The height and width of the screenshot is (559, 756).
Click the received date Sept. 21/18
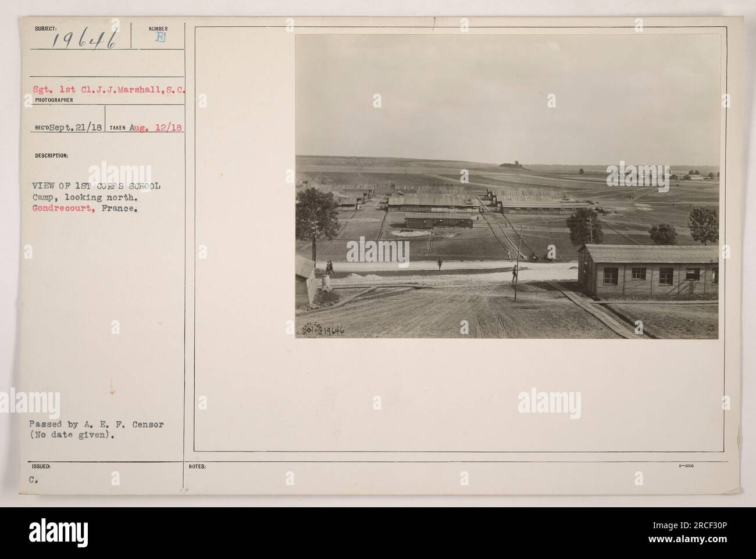click(x=75, y=128)
